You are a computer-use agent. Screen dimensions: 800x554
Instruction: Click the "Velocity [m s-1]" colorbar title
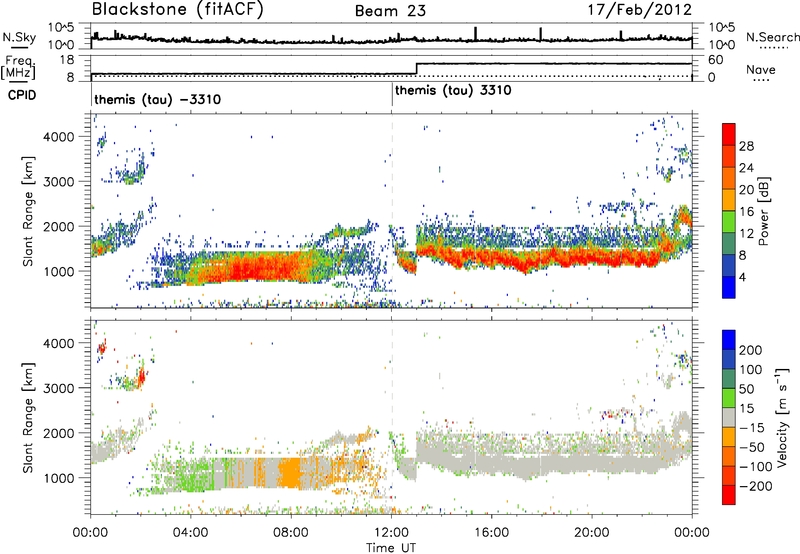783,418
